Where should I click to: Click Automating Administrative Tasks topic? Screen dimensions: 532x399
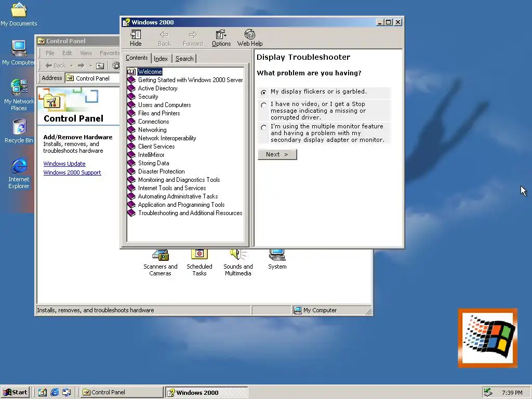[178, 196]
